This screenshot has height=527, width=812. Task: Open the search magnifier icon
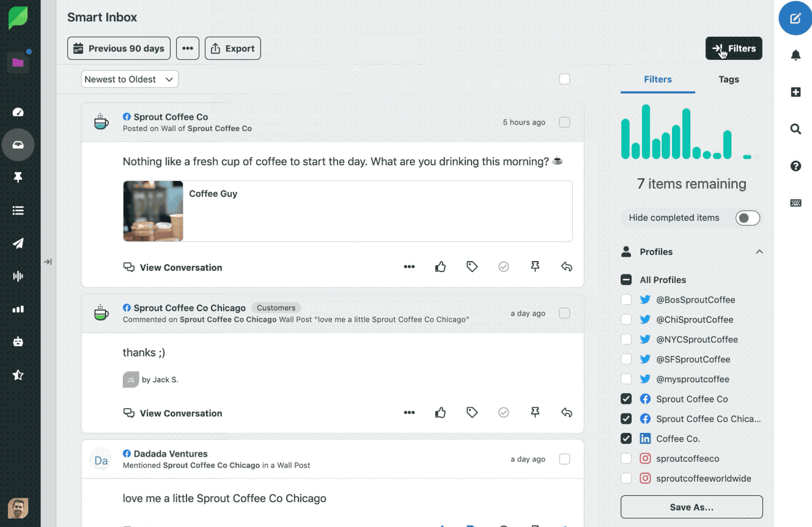(795, 129)
